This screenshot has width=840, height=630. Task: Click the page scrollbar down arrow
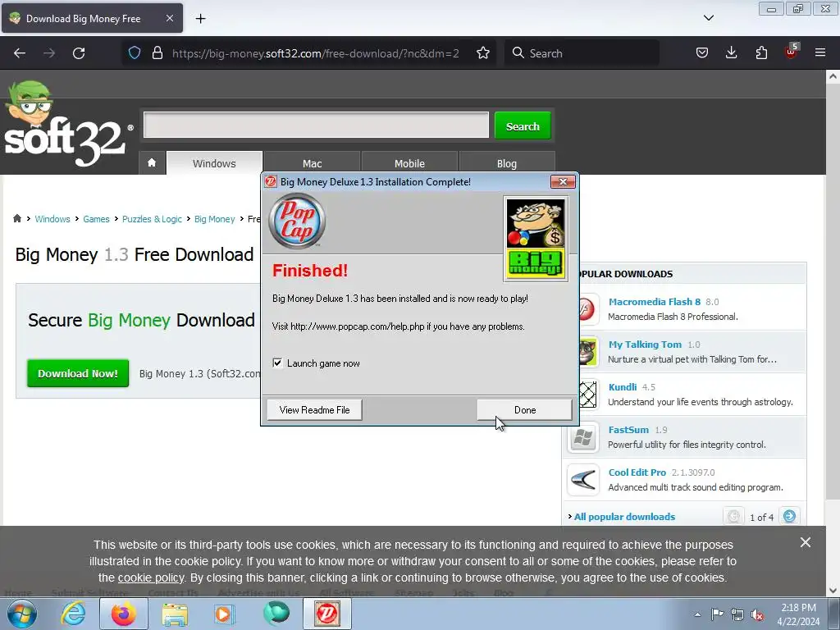pos(833,591)
